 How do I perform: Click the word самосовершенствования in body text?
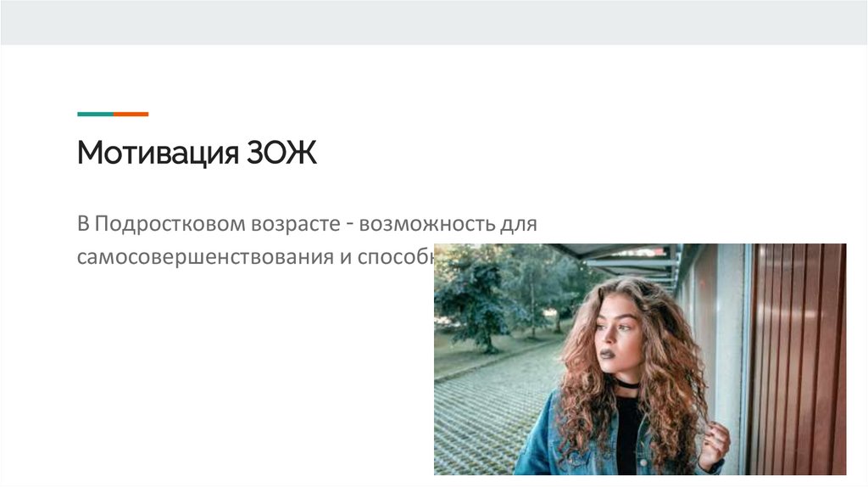205,257
